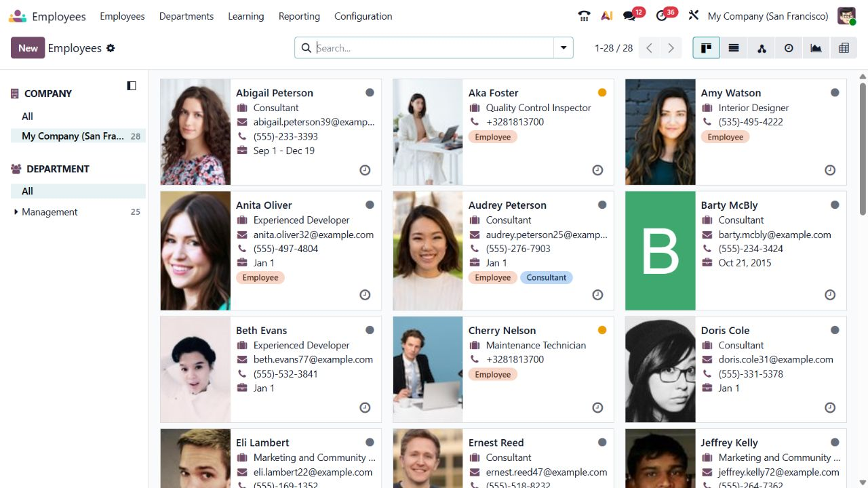Switch to Pivot view
Viewport: 868px width, 488px height.
[844, 48]
